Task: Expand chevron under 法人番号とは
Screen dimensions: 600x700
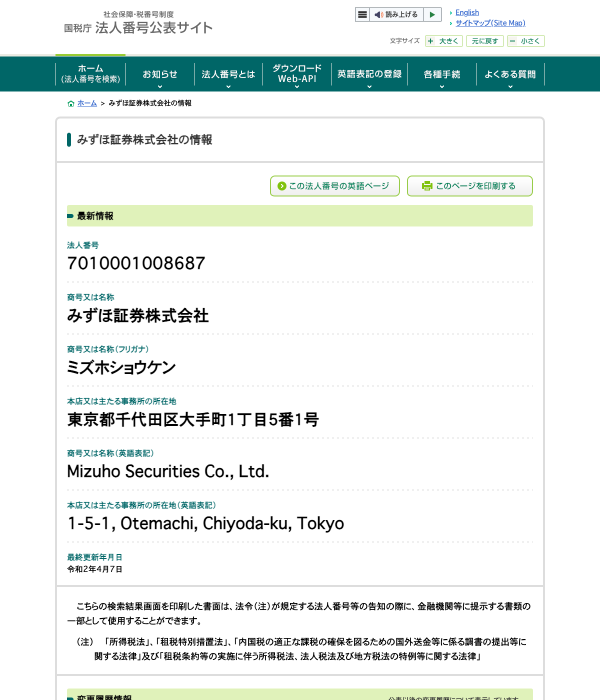Action: click(228, 87)
